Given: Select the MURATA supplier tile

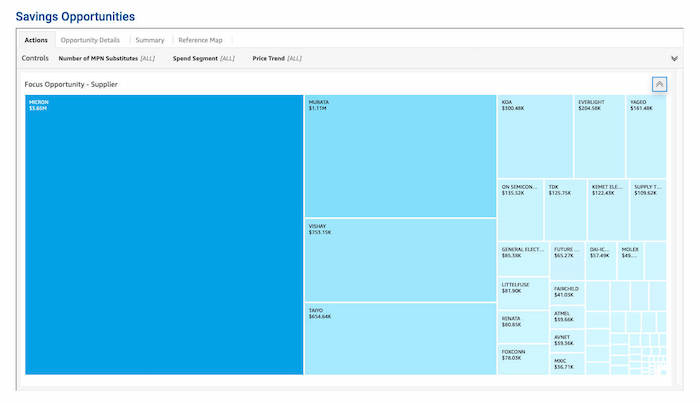Looking at the screenshot, I should [400, 157].
